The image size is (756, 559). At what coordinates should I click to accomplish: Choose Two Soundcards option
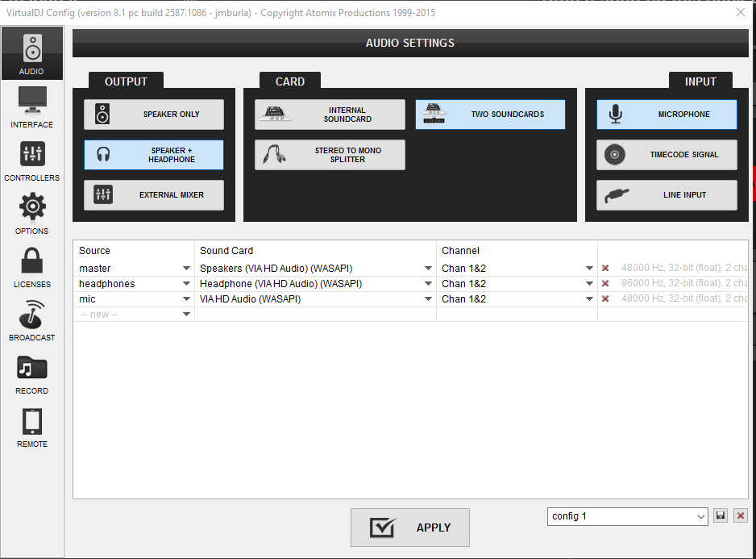click(490, 115)
